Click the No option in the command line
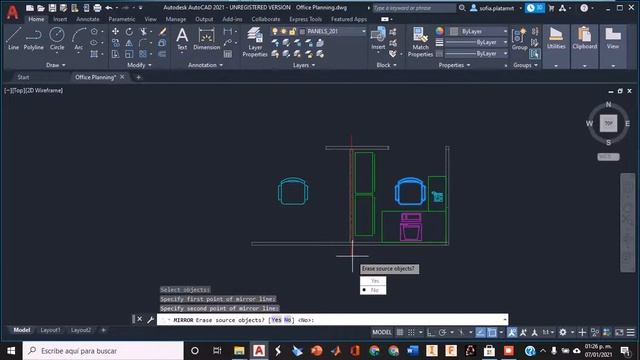This screenshot has width=640, height=360. pos(287,320)
